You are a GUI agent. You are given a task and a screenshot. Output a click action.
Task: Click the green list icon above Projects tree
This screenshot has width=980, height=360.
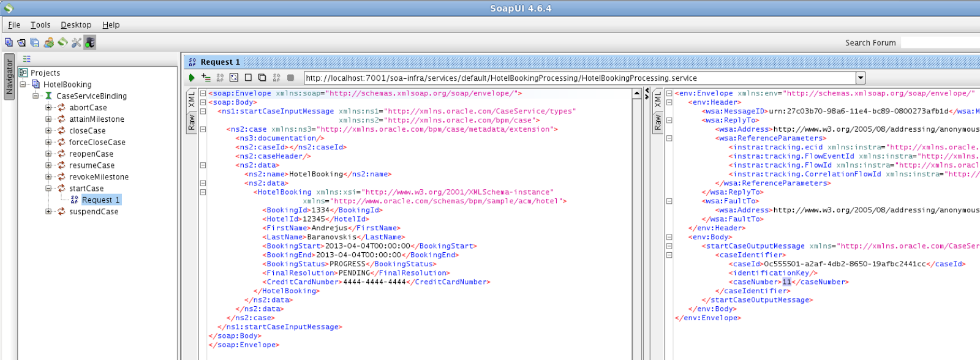(26, 59)
